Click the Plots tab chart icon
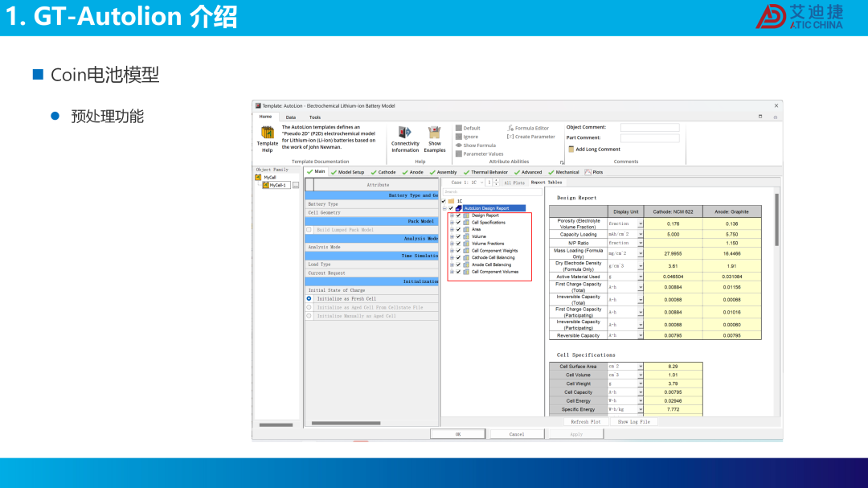The width and height of the screenshot is (868, 488). (x=588, y=172)
